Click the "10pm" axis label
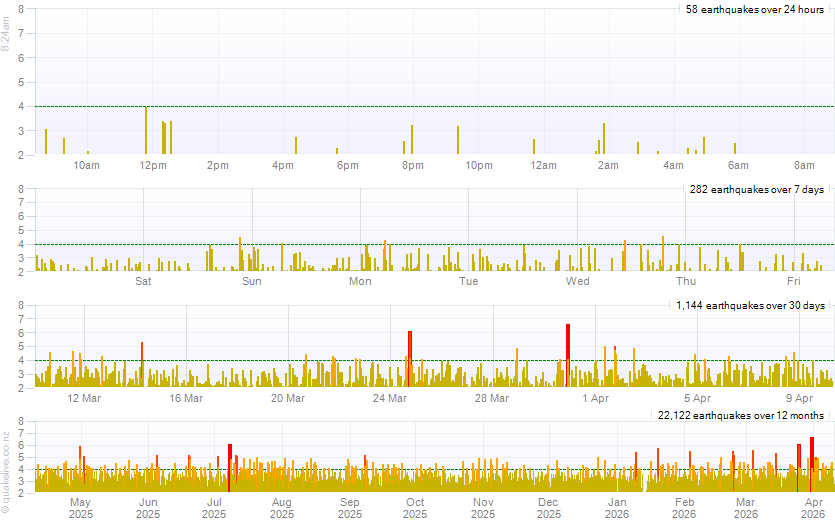This screenshot has height=530, width=835. (x=479, y=165)
